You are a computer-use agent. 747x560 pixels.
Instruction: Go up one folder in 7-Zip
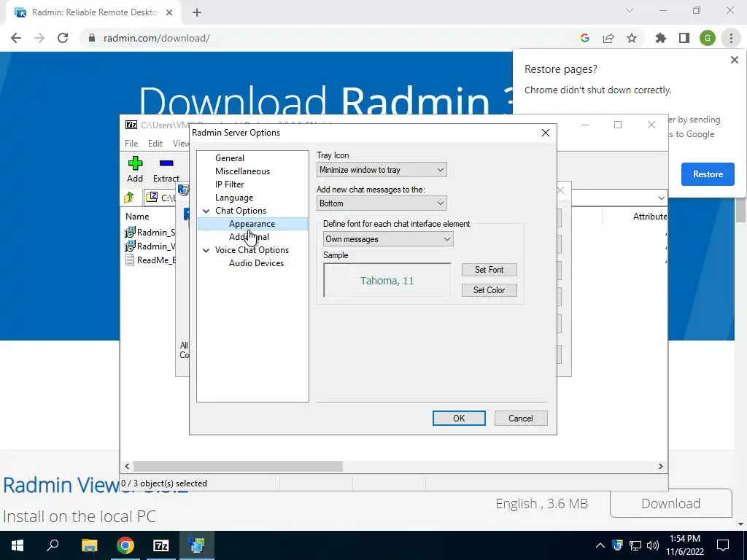pos(129,198)
